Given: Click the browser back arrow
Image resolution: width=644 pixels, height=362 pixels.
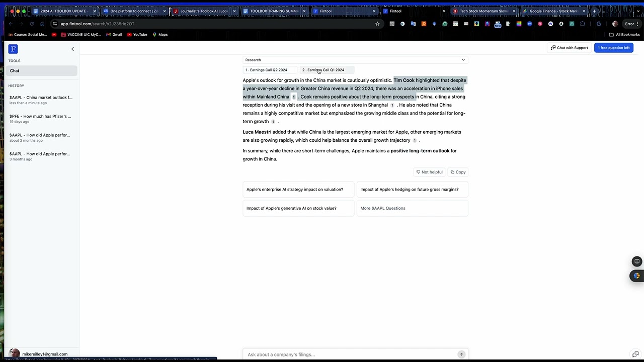Looking at the screenshot, I should [x=10, y=24].
